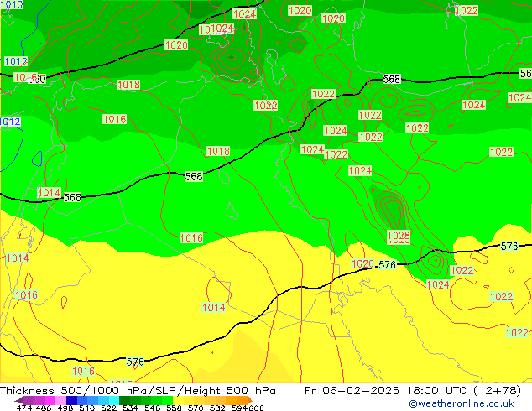Click the legend value 582
Screen dimensions: 532x411
pos(217,408)
